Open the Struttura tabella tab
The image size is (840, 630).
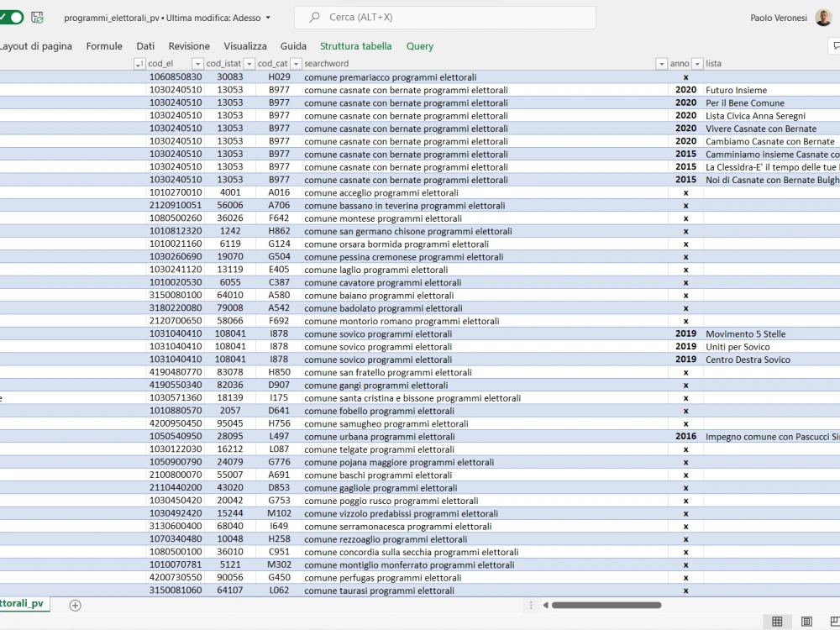click(355, 46)
